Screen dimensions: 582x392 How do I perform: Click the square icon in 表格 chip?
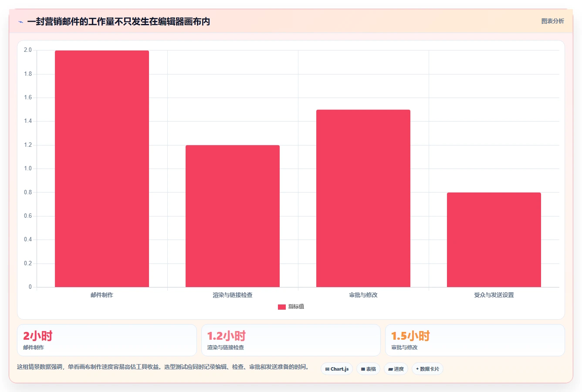pyautogui.click(x=363, y=369)
